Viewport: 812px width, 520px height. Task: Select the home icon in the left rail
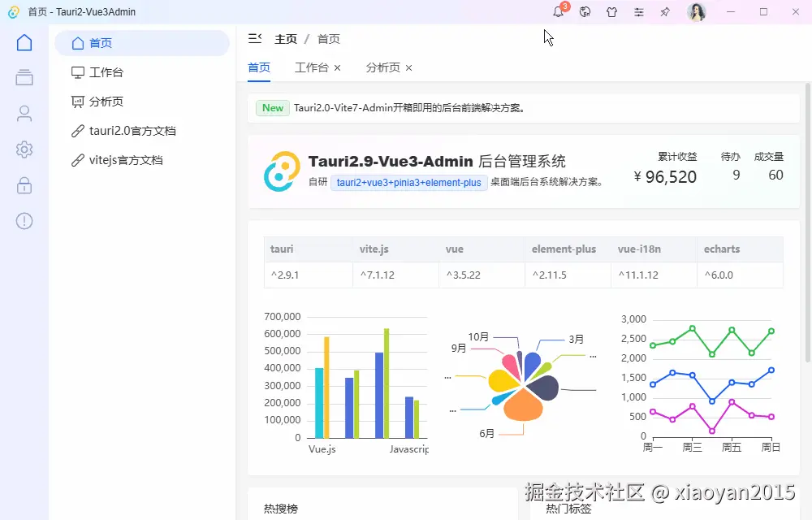coord(24,41)
